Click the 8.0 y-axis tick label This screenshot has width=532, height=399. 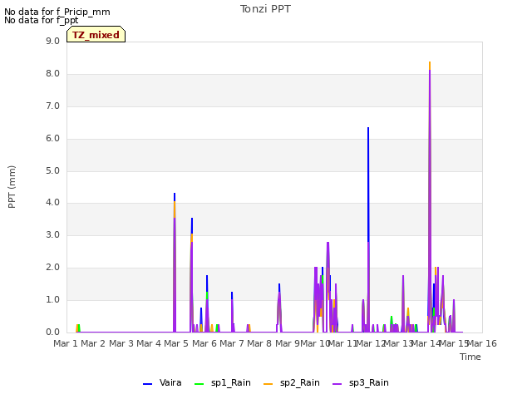point(52,74)
